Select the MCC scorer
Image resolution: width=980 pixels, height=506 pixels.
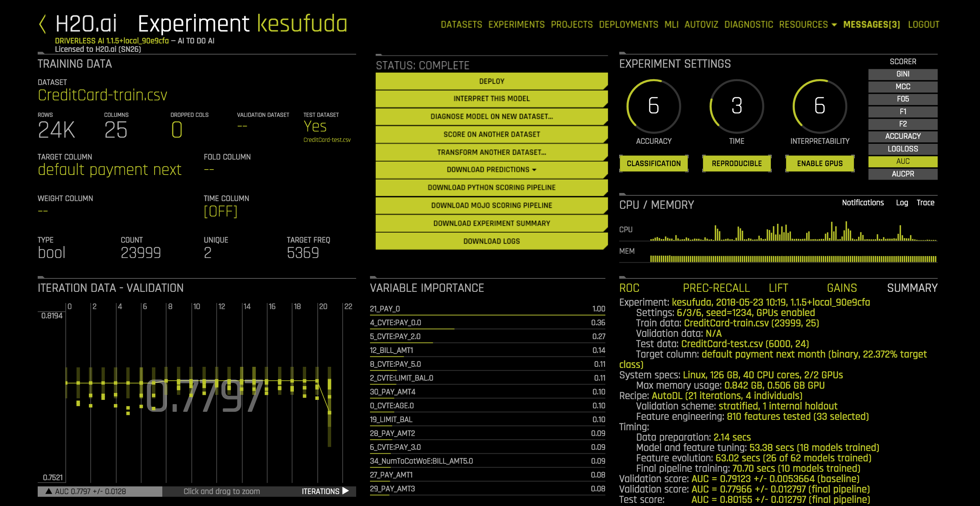[903, 87]
